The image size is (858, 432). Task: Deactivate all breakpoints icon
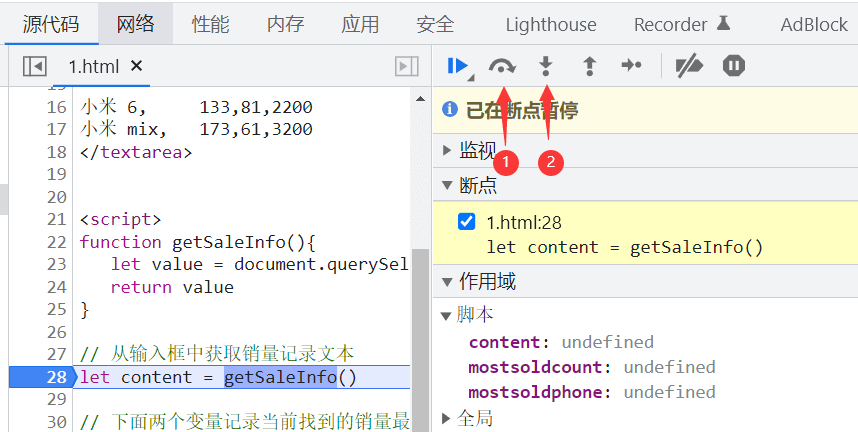pyautogui.click(x=689, y=66)
